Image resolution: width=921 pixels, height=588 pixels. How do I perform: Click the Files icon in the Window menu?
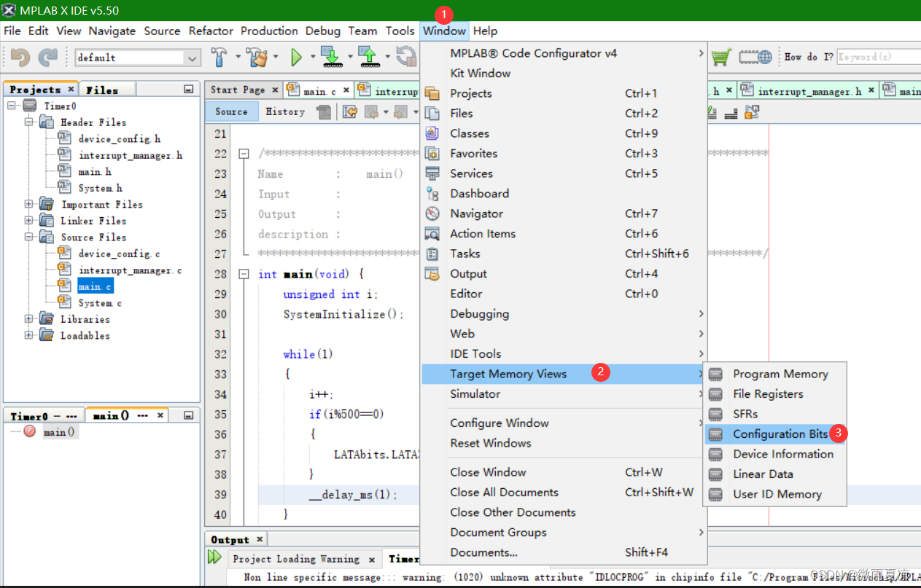click(432, 114)
